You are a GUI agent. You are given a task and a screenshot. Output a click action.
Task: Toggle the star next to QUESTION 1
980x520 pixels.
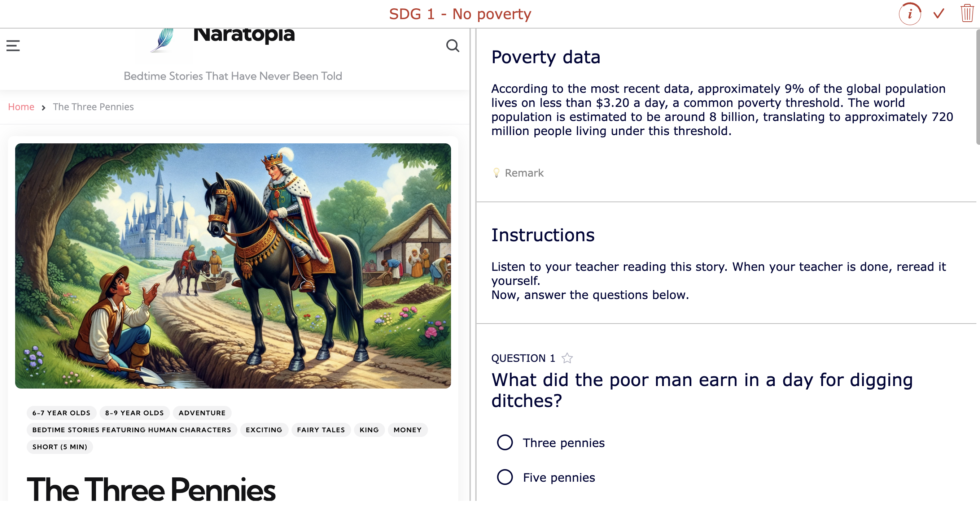click(567, 357)
